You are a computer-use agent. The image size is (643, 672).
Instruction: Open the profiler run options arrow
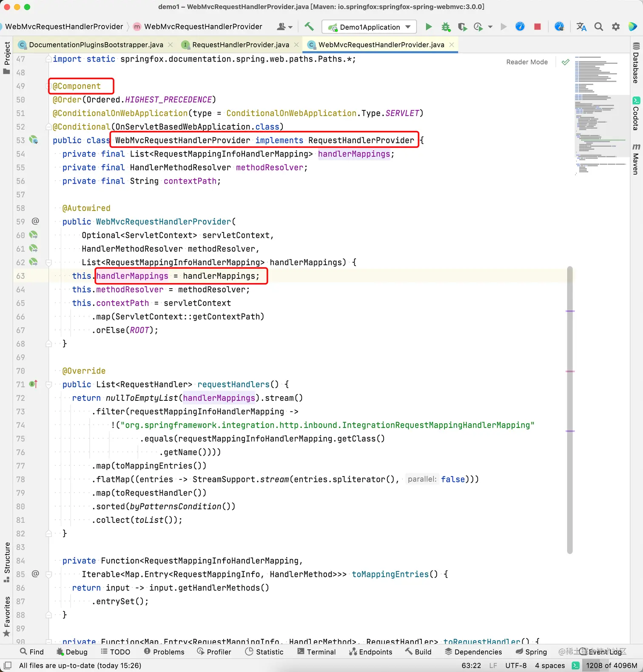pos(490,27)
